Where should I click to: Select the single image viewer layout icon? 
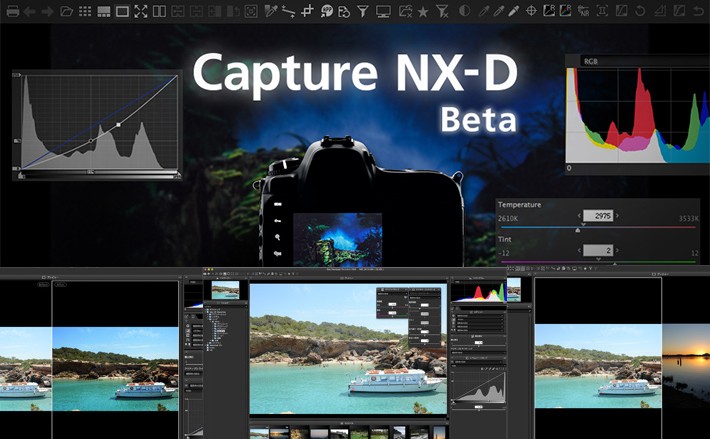tap(122, 11)
